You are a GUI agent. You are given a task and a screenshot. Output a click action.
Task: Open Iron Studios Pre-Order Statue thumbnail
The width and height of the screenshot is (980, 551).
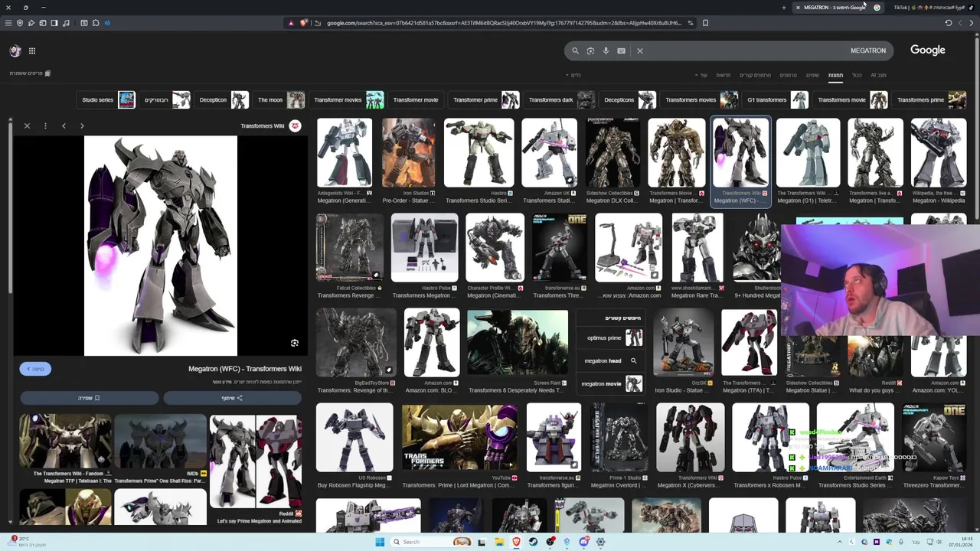pos(408,153)
